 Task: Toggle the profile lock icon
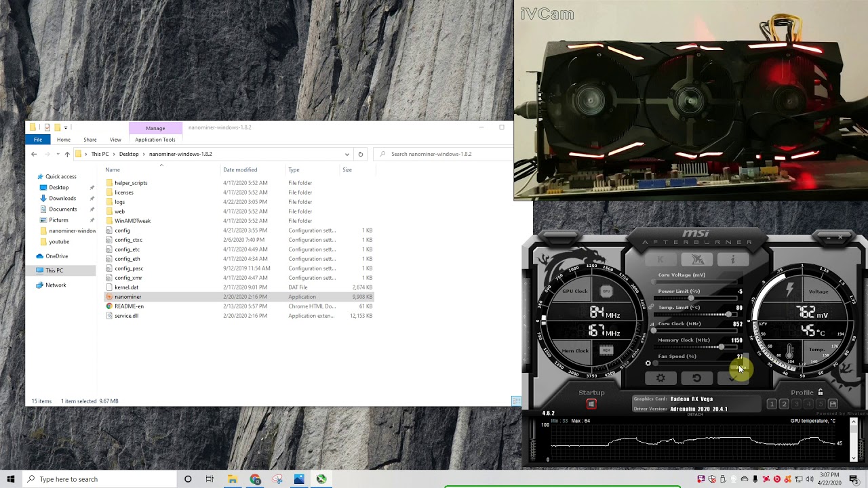pos(821,392)
